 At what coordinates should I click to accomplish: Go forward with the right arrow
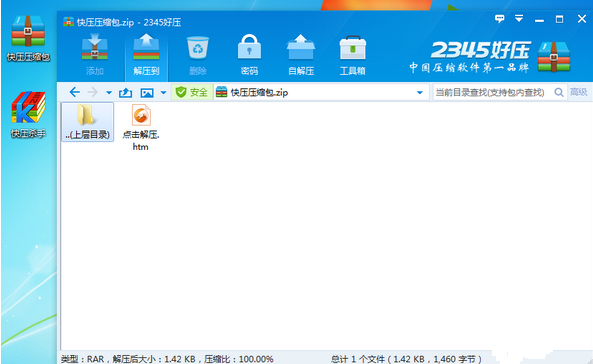pos(92,92)
